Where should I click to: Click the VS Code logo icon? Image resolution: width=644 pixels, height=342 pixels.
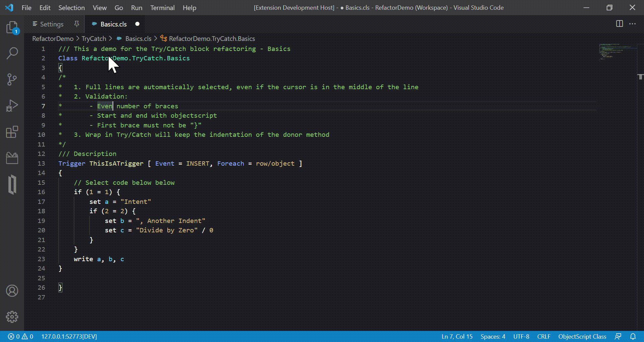coord(9,7)
